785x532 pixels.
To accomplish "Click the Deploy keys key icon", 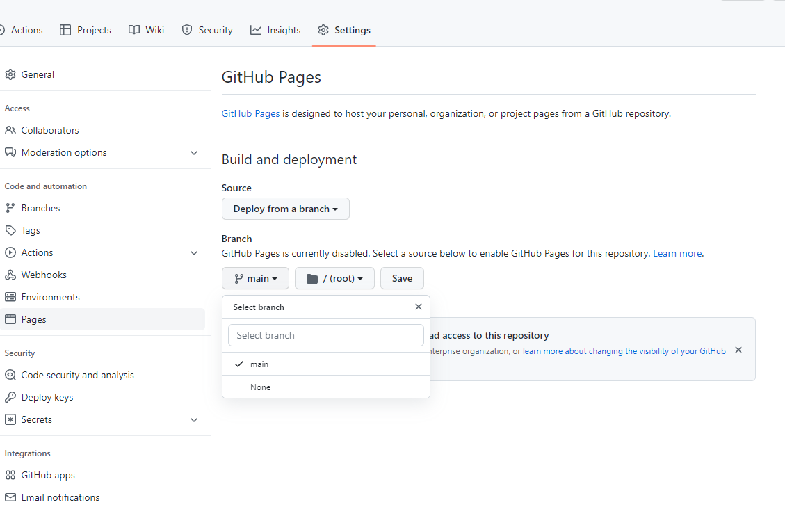I will point(10,397).
